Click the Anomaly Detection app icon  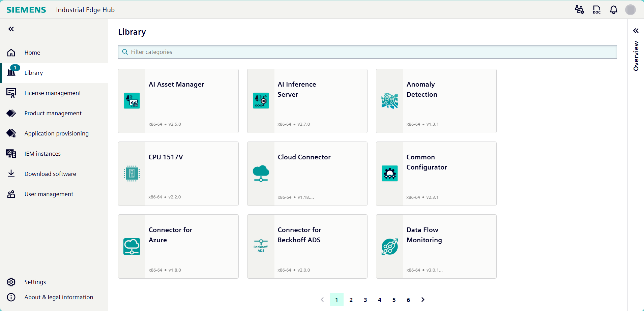[x=390, y=101]
